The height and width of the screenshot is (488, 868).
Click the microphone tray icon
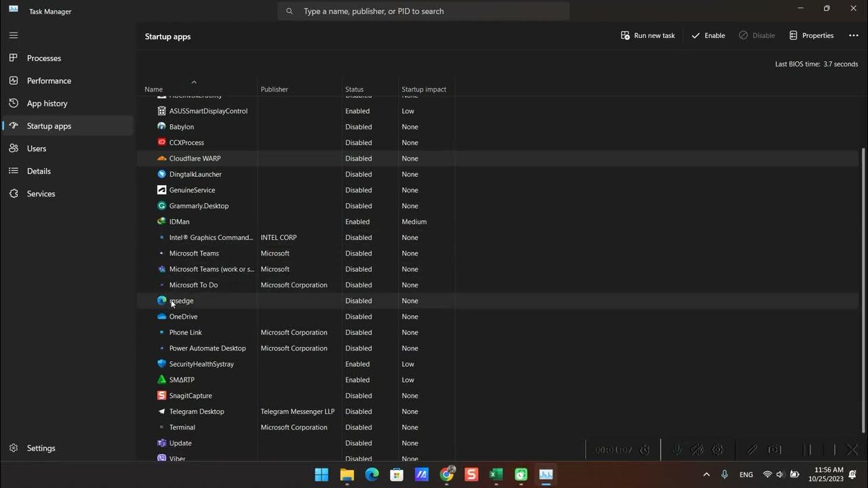pyautogui.click(x=724, y=474)
